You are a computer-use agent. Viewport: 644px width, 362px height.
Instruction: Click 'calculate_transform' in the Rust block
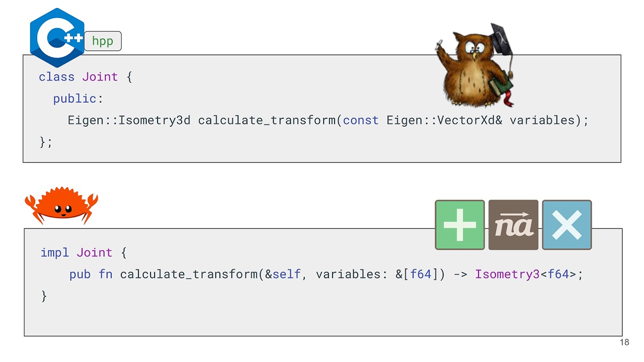click(x=189, y=275)
